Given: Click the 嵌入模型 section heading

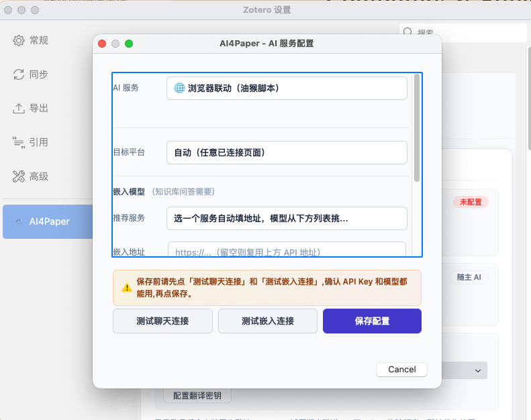Looking at the screenshot, I should [x=129, y=192].
